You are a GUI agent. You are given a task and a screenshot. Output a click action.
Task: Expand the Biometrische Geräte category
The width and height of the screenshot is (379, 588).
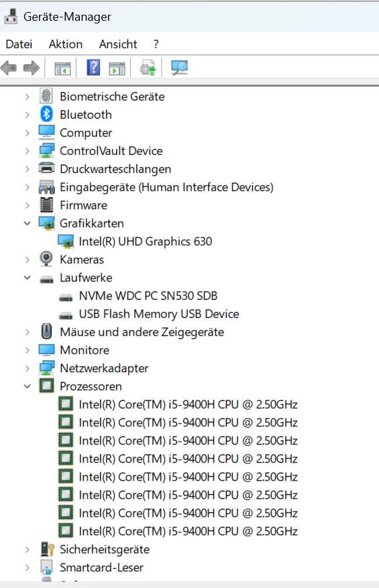(28, 97)
